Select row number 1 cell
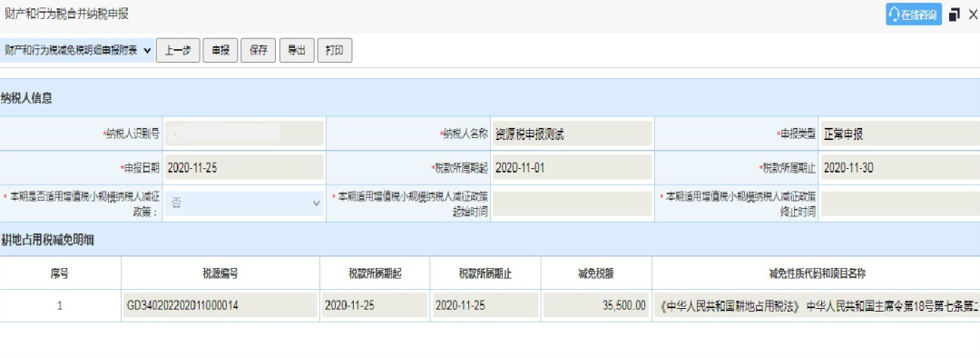The width and height of the screenshot is (980, 358). coord(60,306)
